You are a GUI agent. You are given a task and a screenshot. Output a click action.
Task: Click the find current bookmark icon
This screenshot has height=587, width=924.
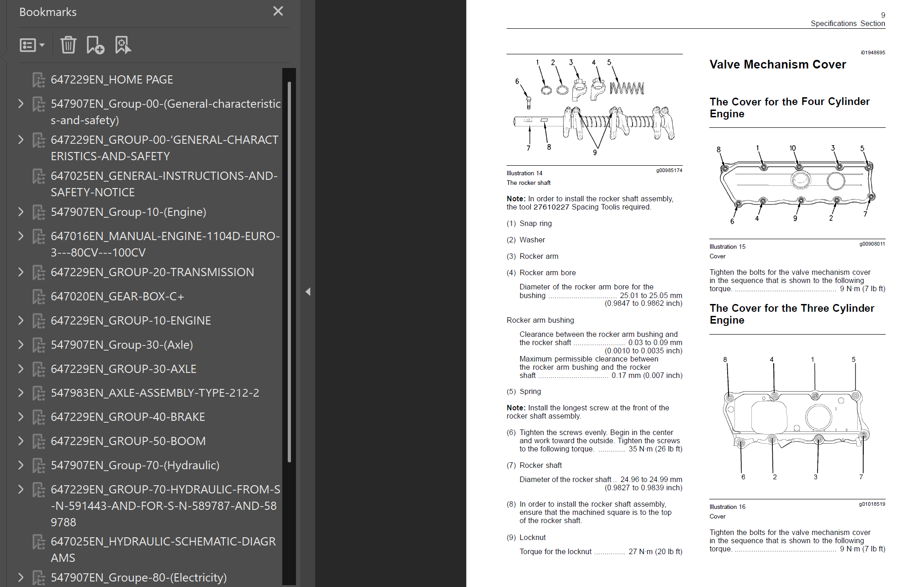pyautogui.click(x=123, y=45)
